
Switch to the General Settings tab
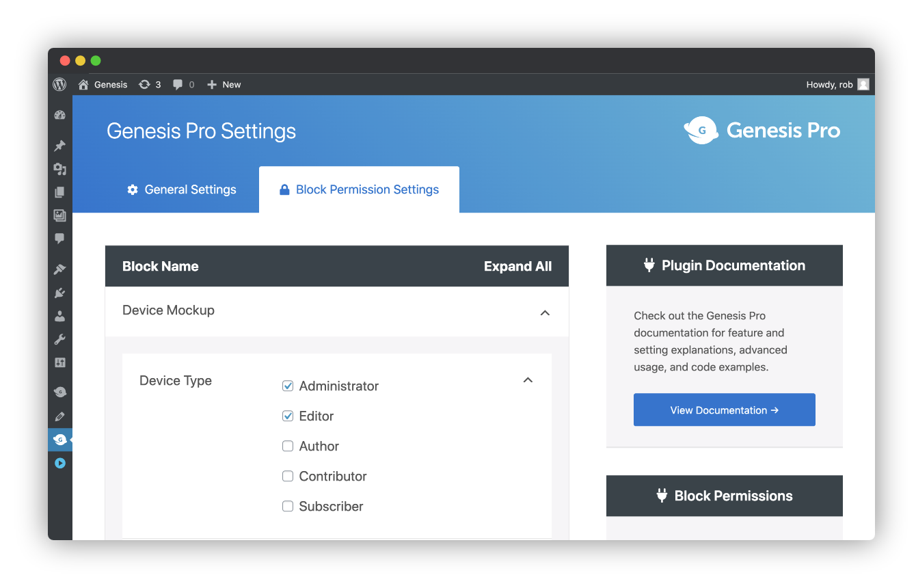tap(182, 189)
